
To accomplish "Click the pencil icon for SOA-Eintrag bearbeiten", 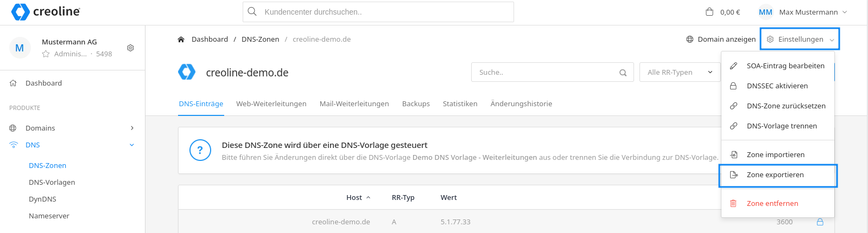I will pos(733,66).
